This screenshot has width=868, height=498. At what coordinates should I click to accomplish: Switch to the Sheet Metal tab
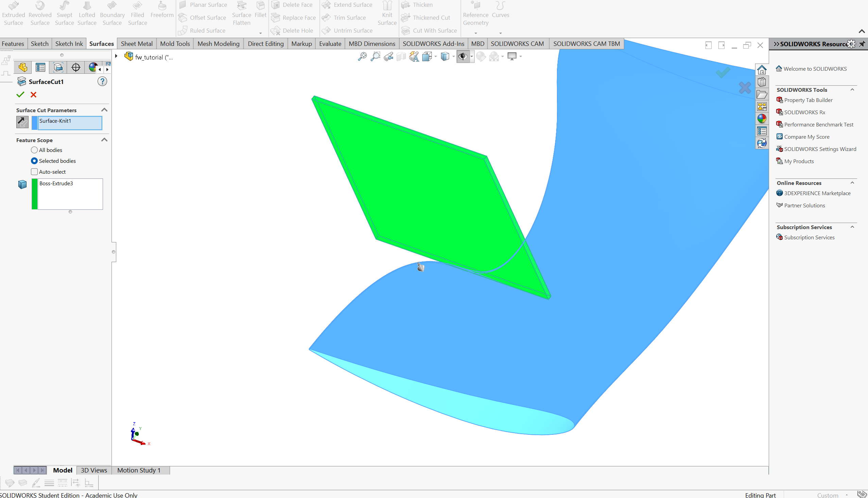(x=136, y=44)
